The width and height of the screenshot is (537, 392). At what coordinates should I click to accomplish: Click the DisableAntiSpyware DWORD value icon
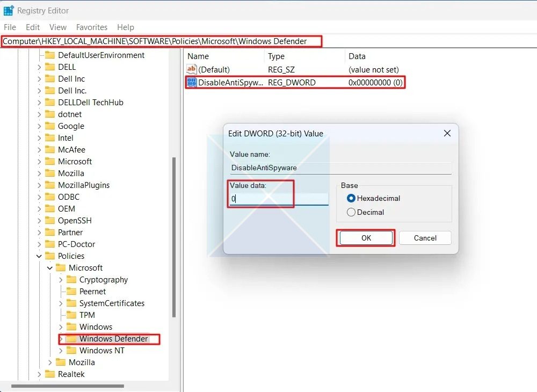click(192, 82)
